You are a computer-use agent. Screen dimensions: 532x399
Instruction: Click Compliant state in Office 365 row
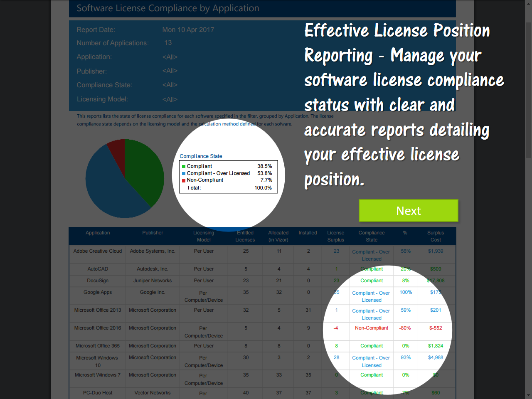tap(372, 346)
